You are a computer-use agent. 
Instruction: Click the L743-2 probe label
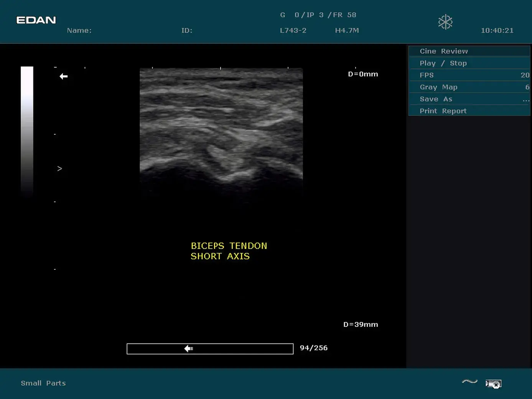[x=293, y=30]
